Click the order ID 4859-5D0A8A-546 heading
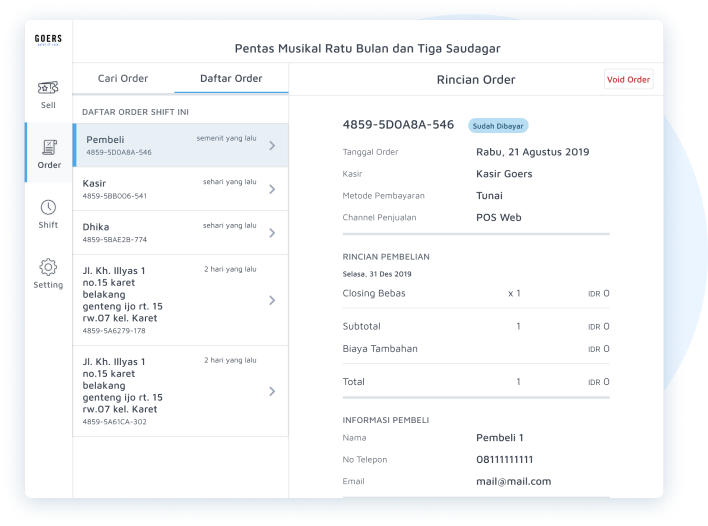This screenshot has width=708, height=526. 398,125
